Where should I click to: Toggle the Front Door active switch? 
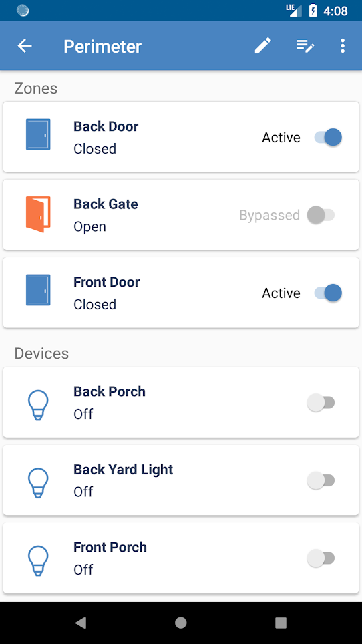pyautogui.click(x=328, y=293)
